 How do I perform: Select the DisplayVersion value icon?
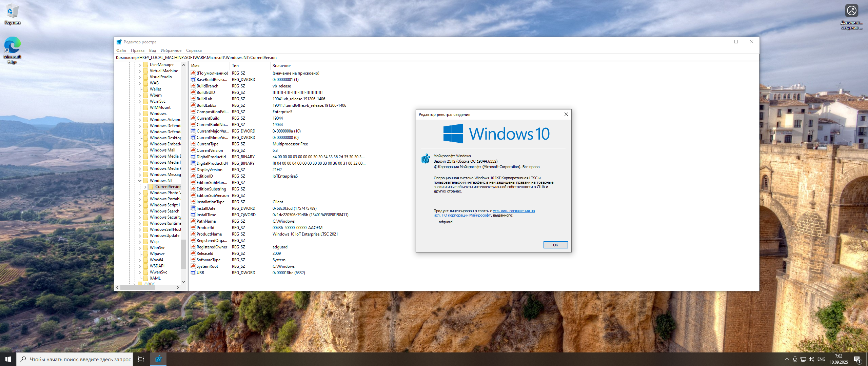pyautogui.click(x=193, y=170)
